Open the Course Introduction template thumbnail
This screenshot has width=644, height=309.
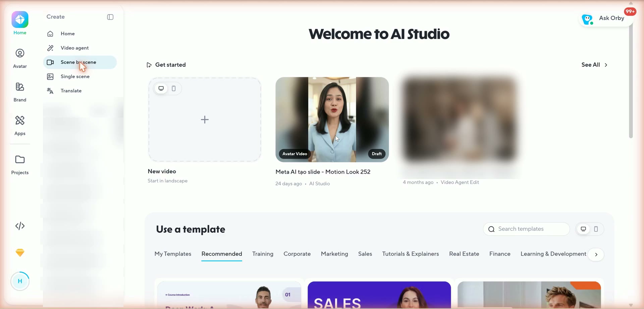[229, 295]
